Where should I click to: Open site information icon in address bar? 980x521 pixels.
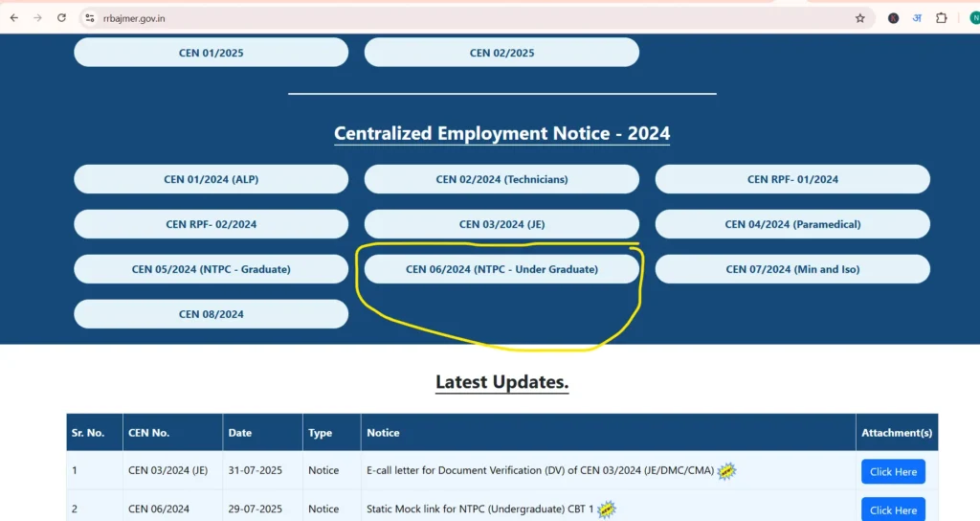point(89,18)
